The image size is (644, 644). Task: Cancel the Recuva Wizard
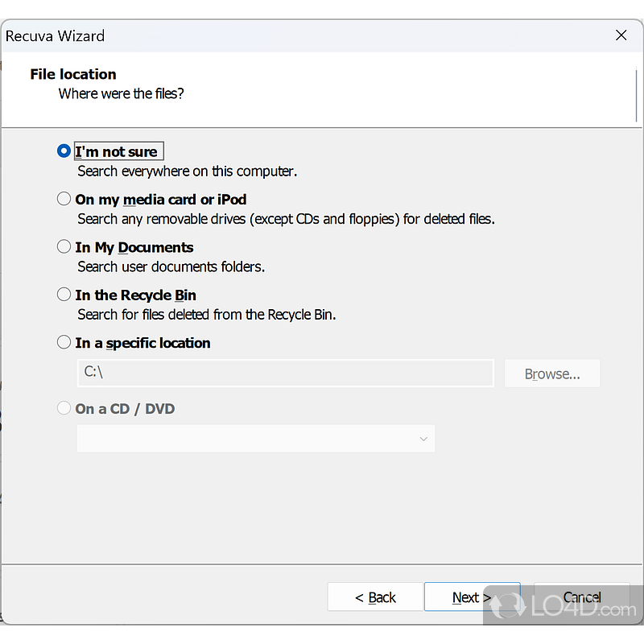[x=581, y=597]
